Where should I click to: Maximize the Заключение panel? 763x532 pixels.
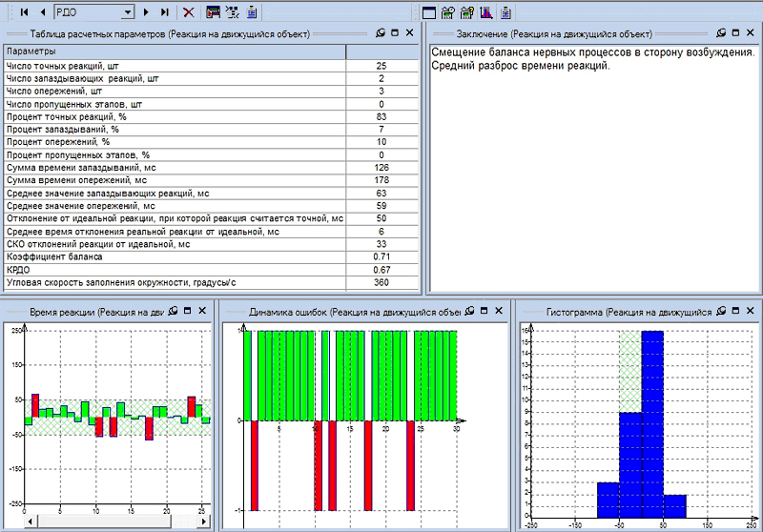(x=737, y=33)
